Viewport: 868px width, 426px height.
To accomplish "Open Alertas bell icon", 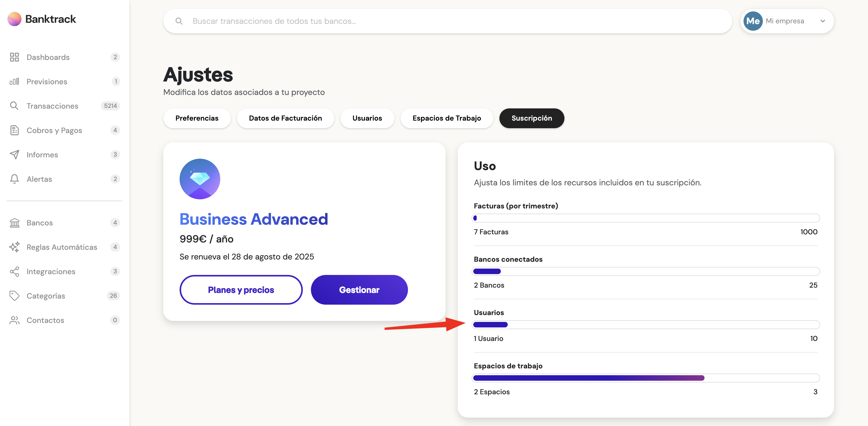I will [x=14, y=179].
